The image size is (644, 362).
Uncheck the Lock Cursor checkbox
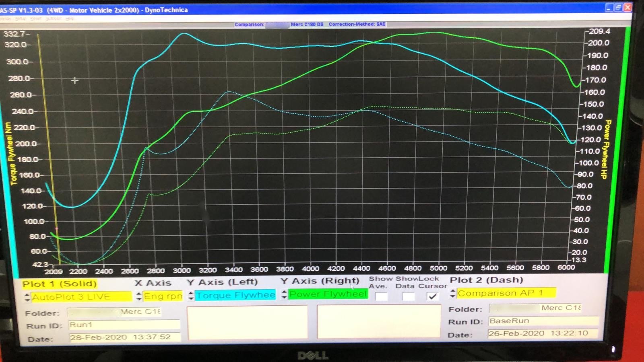coord(433,296)
